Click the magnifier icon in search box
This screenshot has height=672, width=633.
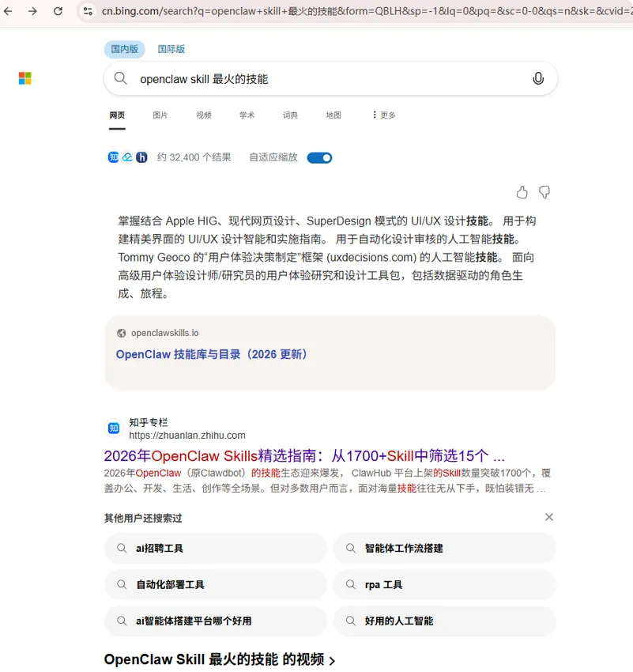pyautogui.click(x=120, y=78)
